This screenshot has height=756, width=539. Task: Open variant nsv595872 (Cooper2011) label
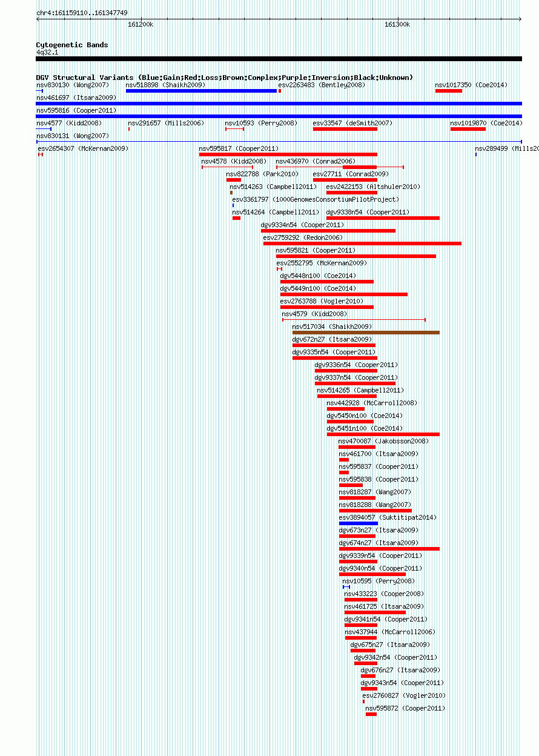(405, 708)
